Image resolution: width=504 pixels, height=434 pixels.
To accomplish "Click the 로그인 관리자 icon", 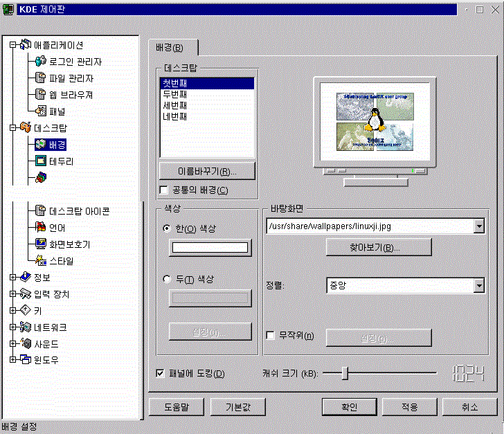I will 40,61.
